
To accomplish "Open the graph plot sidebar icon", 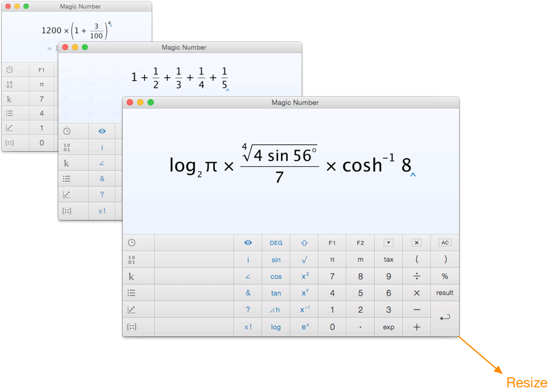I will pos(131,309).
